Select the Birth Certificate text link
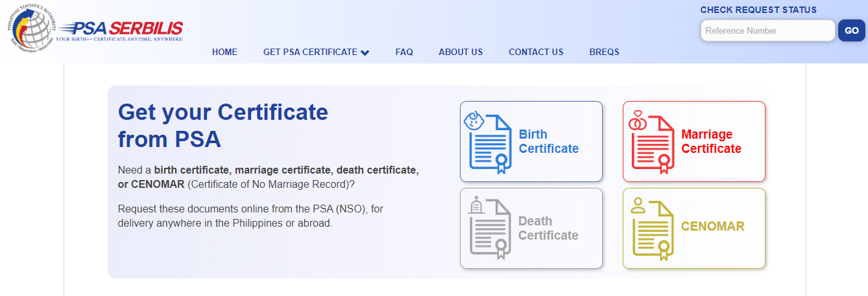The image size is (868, 296). [x=548, y=142]
